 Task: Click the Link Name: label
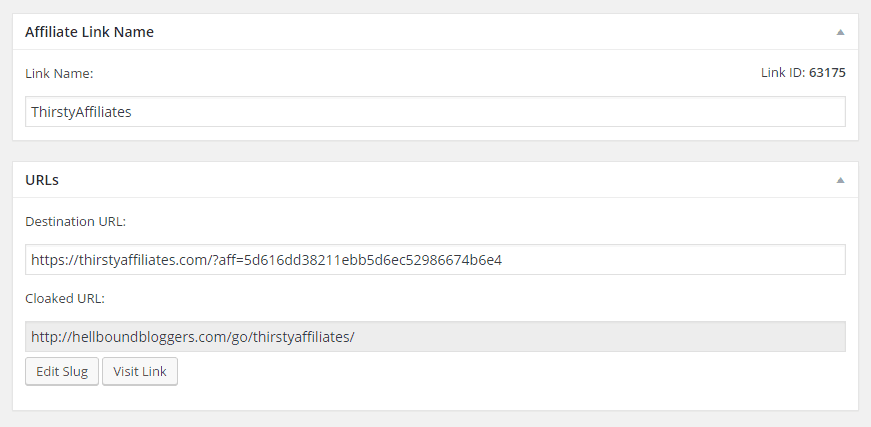tap(59, 73)
